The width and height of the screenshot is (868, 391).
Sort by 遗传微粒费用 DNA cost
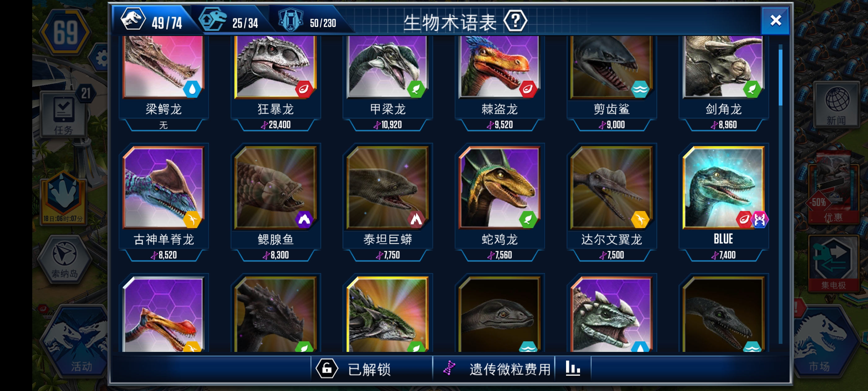coord(495,369)
